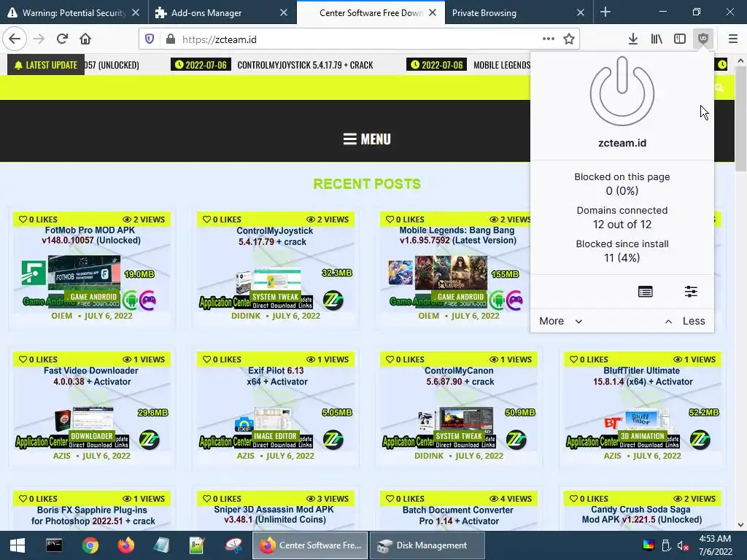Click the IMAGE EDITOR category tag
The height and width of the screenshot is (560, 747).
coord(275,436)
